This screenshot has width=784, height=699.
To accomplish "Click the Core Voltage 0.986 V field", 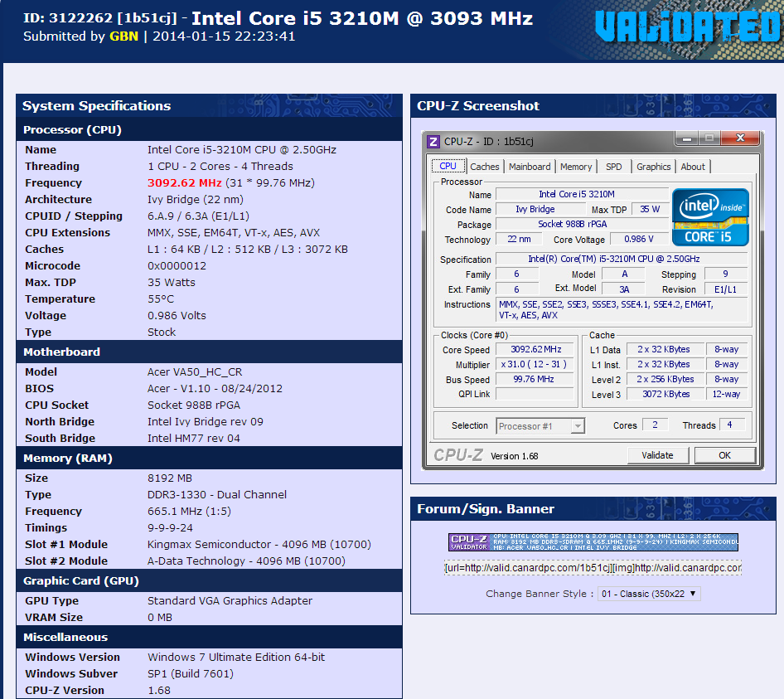I will [x=639, y=239].
